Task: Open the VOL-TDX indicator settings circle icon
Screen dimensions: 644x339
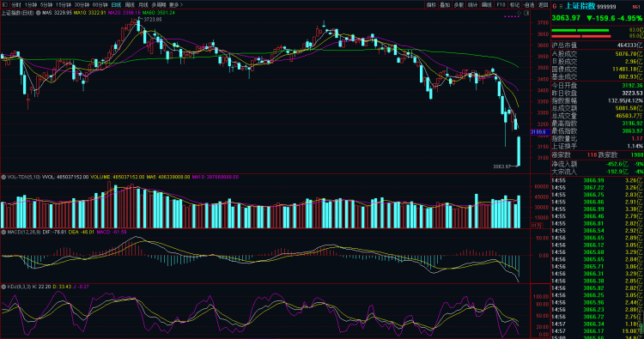Action: point(3,178)
